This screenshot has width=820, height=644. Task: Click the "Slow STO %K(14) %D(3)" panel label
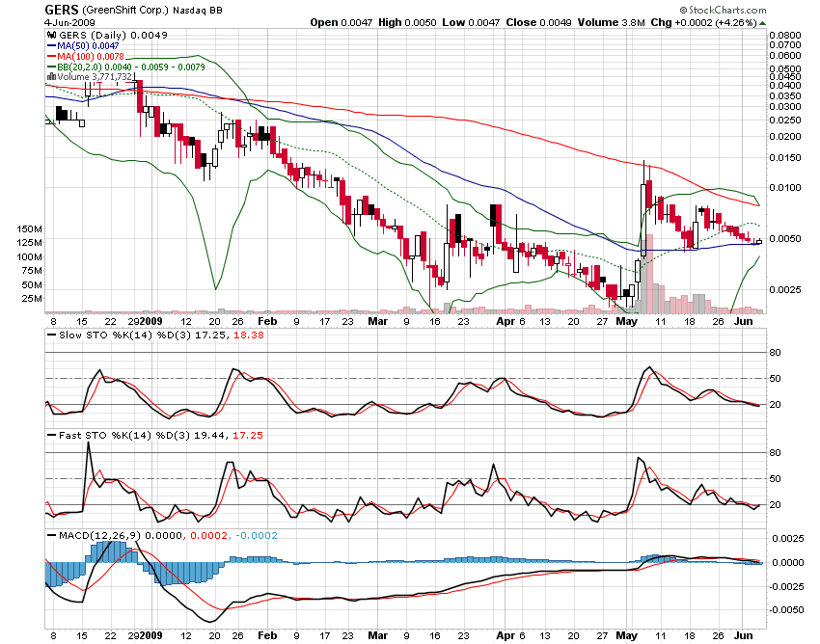[x=125, y=335]
